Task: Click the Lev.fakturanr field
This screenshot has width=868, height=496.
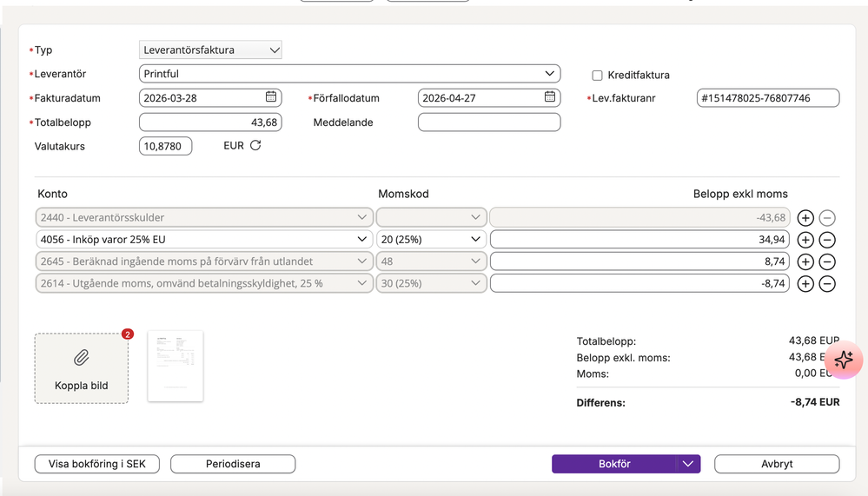Action: pyautogui.click(x=768, y=98)
